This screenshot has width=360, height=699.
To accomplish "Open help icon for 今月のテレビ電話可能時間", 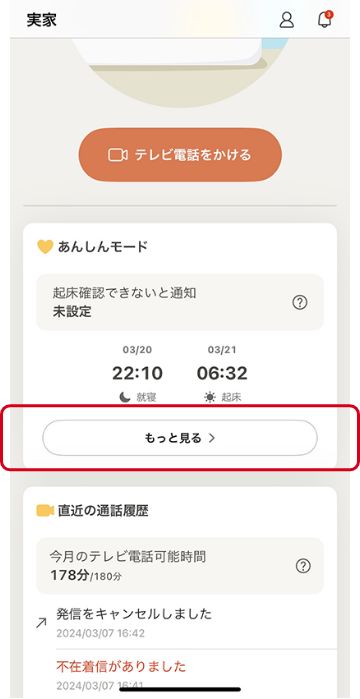I will tap(303, 566).
